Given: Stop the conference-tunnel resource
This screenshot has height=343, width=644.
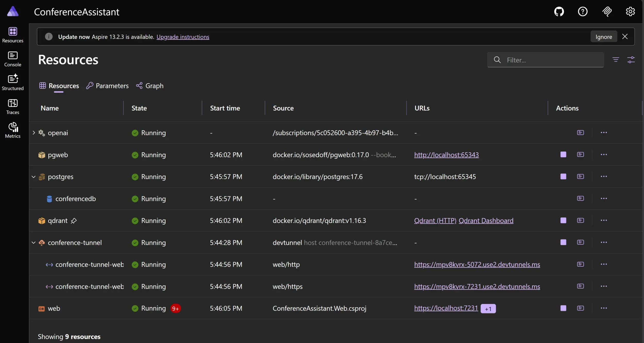Looking at the screenshot, I should pos(563,242).
